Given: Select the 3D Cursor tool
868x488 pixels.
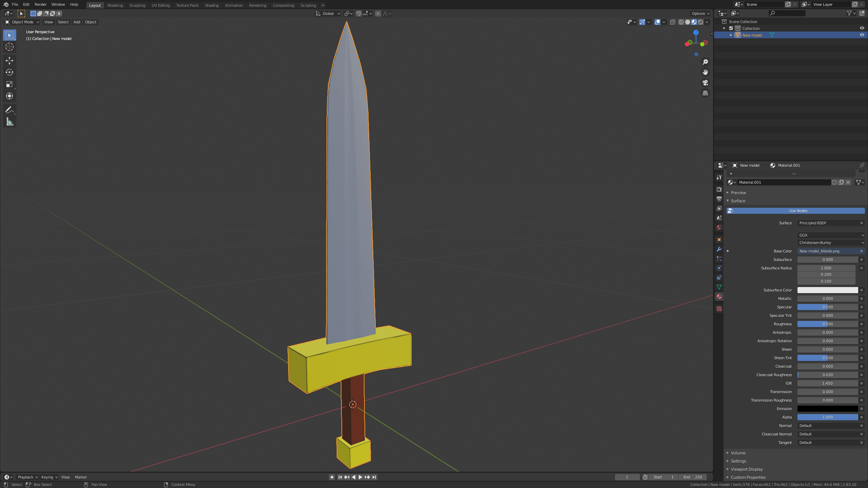Looking at the screenshot, I should click(9, 47).
